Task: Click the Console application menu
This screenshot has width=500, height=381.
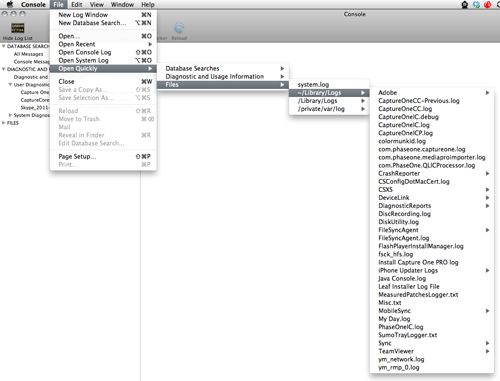Action: point(33,5)
